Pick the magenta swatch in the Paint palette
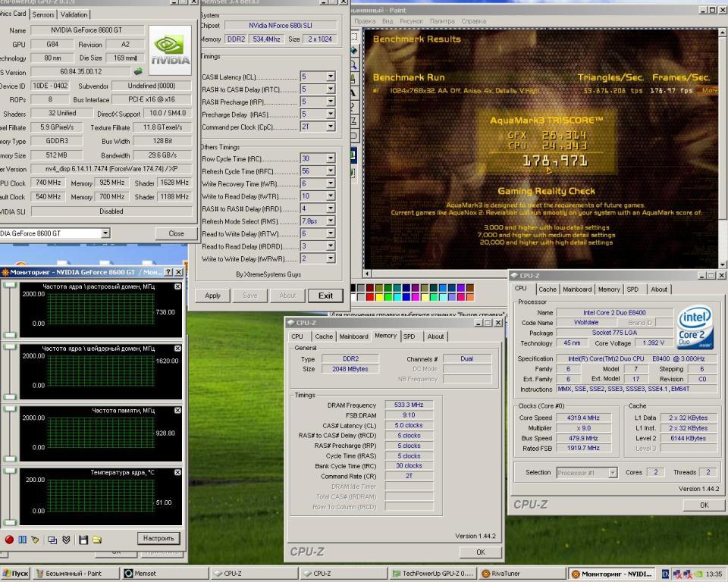Viewport: 728px width, 582px height. click(416, 297)
